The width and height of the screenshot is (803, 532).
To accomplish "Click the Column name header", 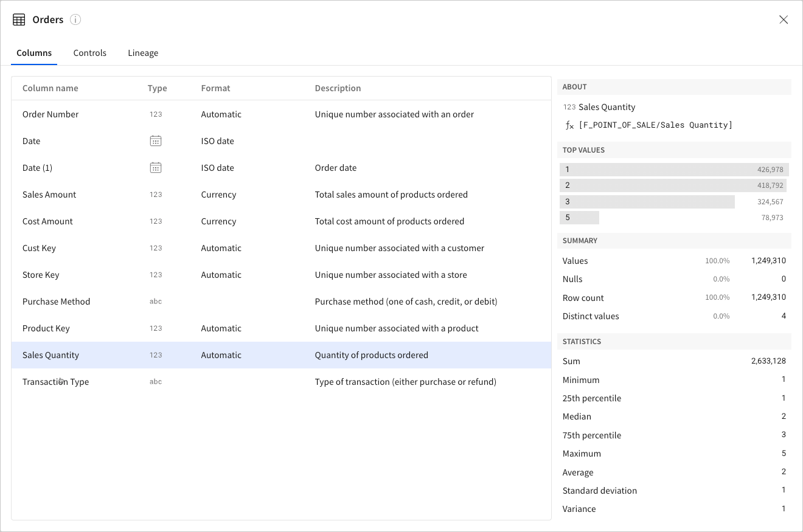I will point(50,88).
